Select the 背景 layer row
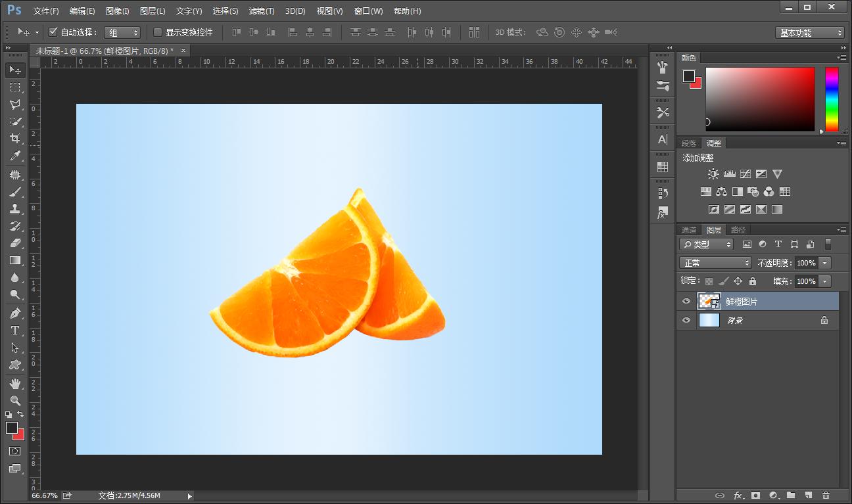 (x=763, y=321)
